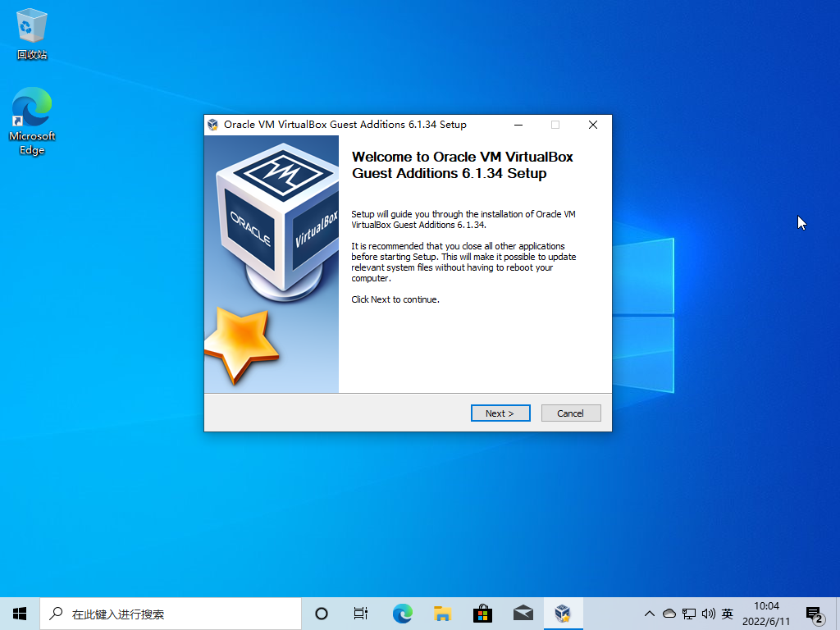
Task: Launch Microsoft Edge from the desktop
Action: 31,107
